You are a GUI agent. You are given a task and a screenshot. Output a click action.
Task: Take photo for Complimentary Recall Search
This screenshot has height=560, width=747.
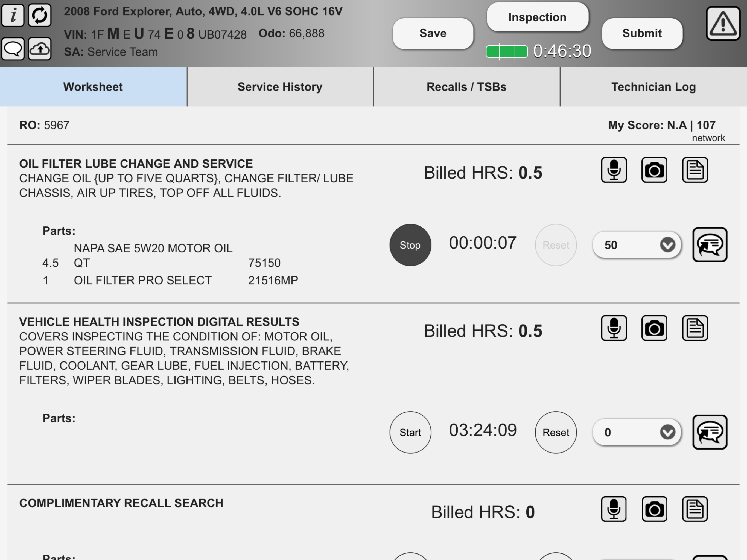654,509
